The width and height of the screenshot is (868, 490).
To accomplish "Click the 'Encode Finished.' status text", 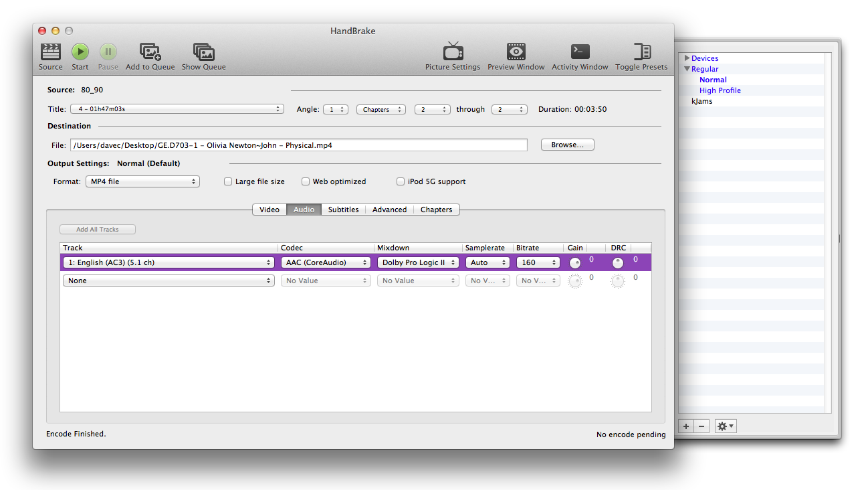I will tap(76, 434).
